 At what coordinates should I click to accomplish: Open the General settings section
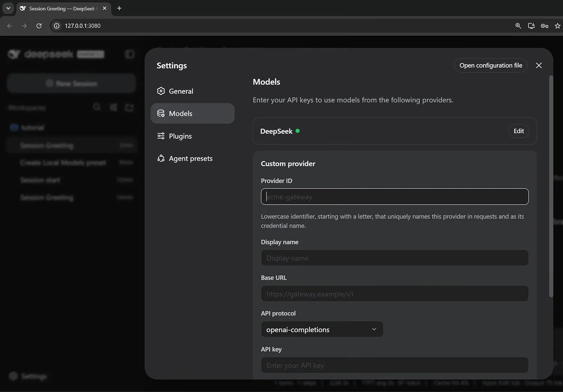[192, 91]
